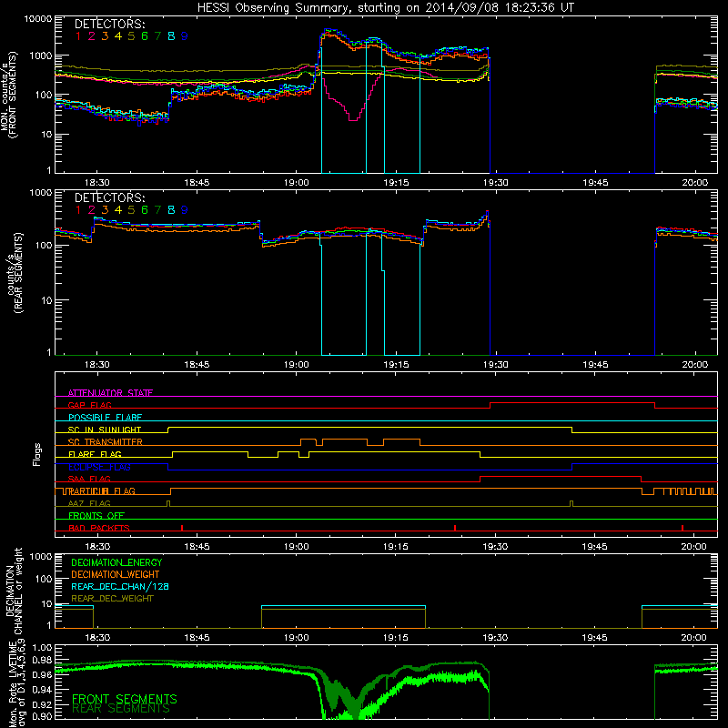Viewport: 728px width, 728px height.
Task: Select magenta detector 2 in rear segments legend
Action: (92, 210)
